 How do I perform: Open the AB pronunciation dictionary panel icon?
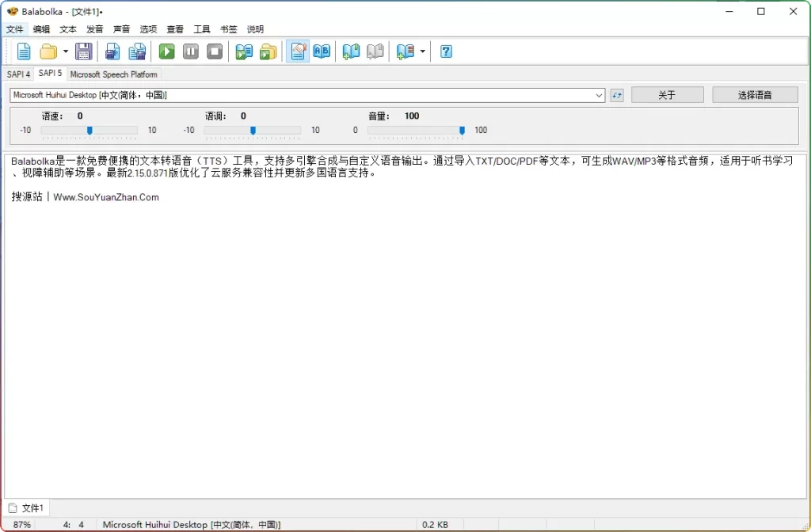[322, 51]
